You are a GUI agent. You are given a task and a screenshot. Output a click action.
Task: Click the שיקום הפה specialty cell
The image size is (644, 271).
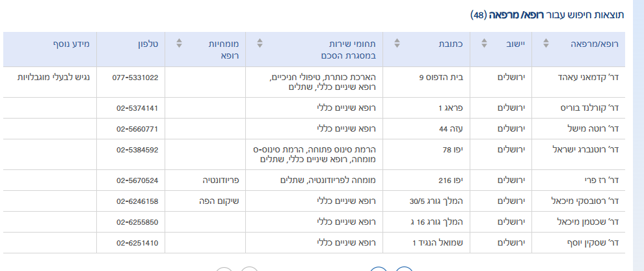(221, 201)
